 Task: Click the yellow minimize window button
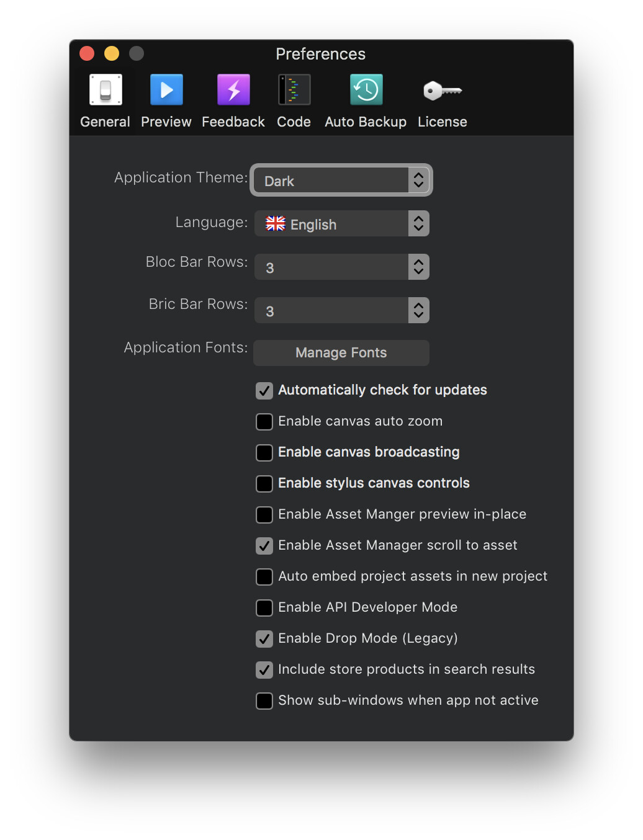pyautogui.click(x=112, y=54)
